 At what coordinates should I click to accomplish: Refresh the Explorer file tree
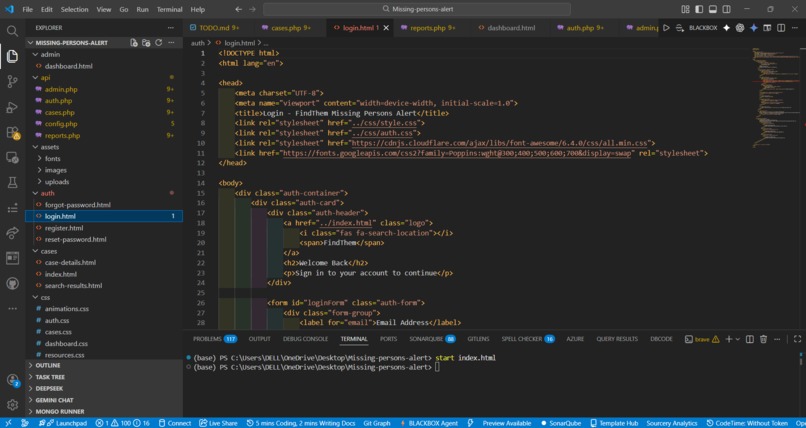(x=158, y=43)
